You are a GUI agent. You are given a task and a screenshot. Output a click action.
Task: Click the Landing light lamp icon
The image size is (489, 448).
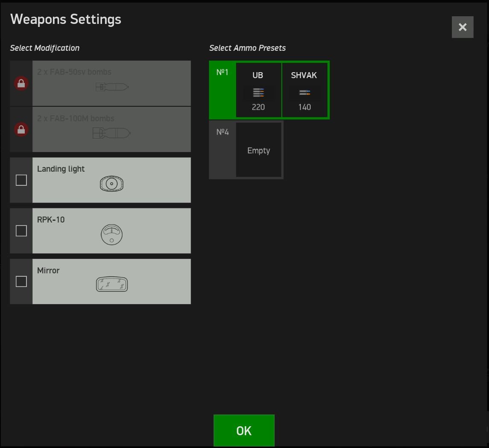point(111,184)
